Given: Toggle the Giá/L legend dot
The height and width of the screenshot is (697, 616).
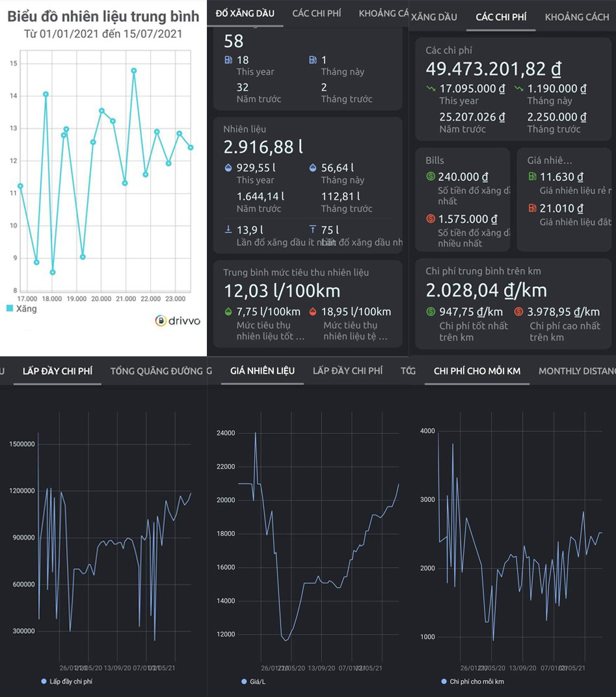Looking at the screenshot, I should [x=244, y=681].
